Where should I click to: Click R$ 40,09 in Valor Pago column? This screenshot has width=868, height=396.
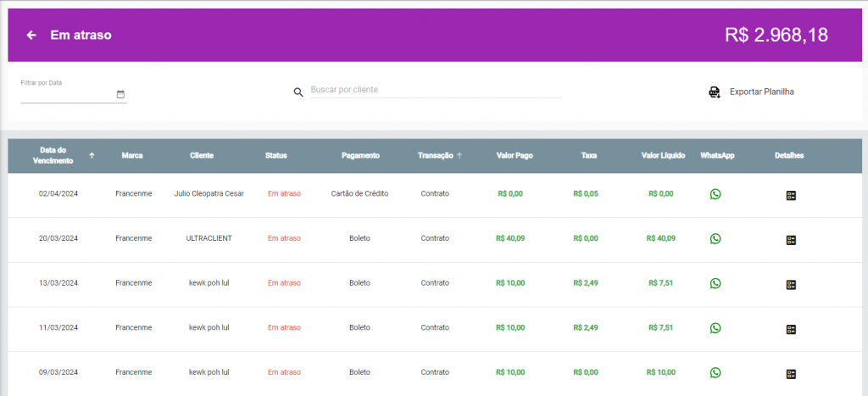509,238
